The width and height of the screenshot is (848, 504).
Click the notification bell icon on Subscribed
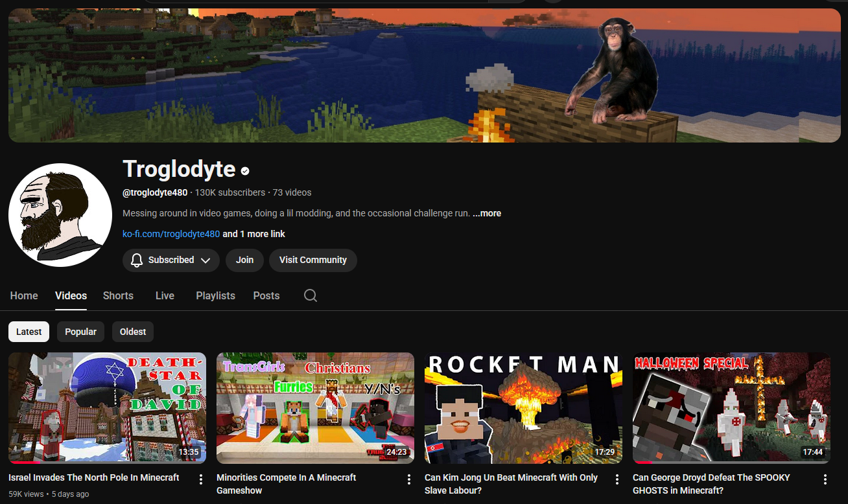point(137,260)
